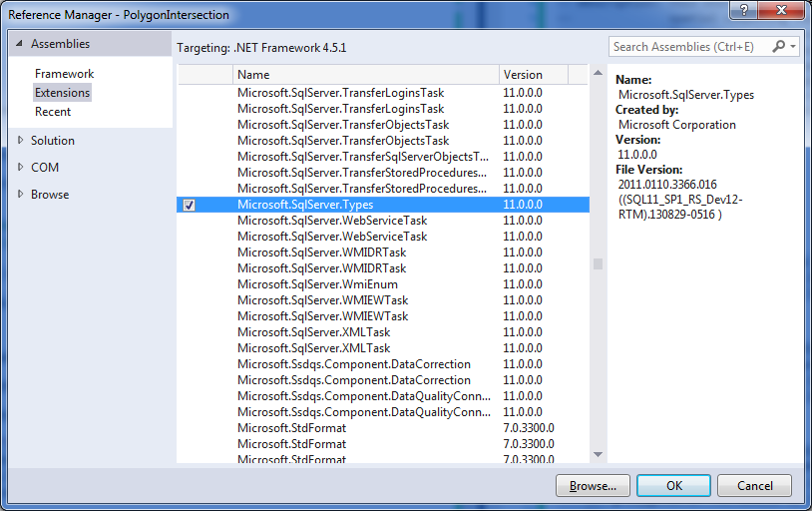The image size is (812, 511).
Task: Click the file version 2011.0110.3366.016 text
Action: pos(667,185)
